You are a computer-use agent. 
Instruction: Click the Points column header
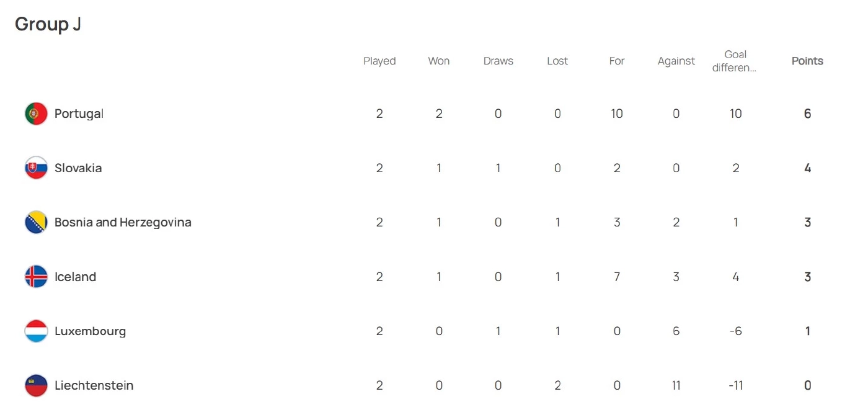coord(807,61)
